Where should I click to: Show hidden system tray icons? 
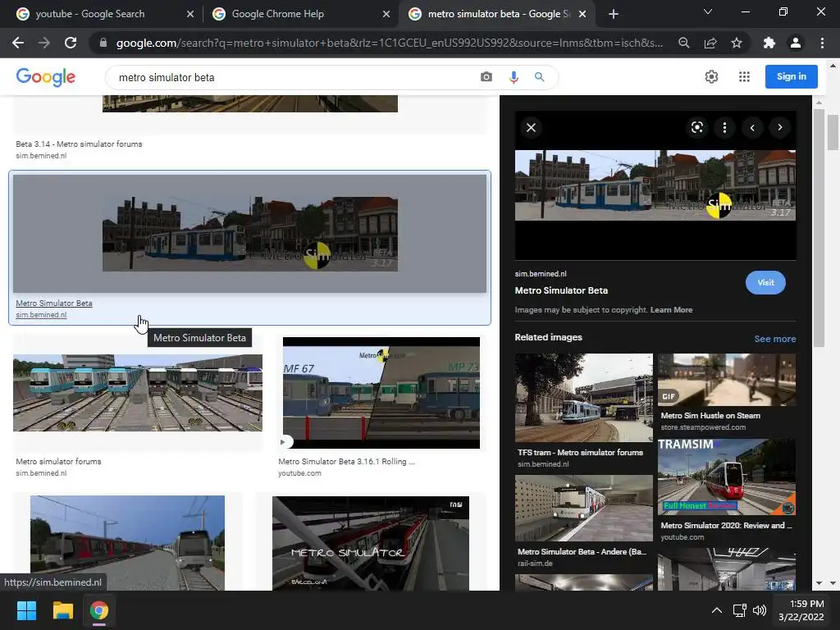pyautogui.click(x=717, y=610)
